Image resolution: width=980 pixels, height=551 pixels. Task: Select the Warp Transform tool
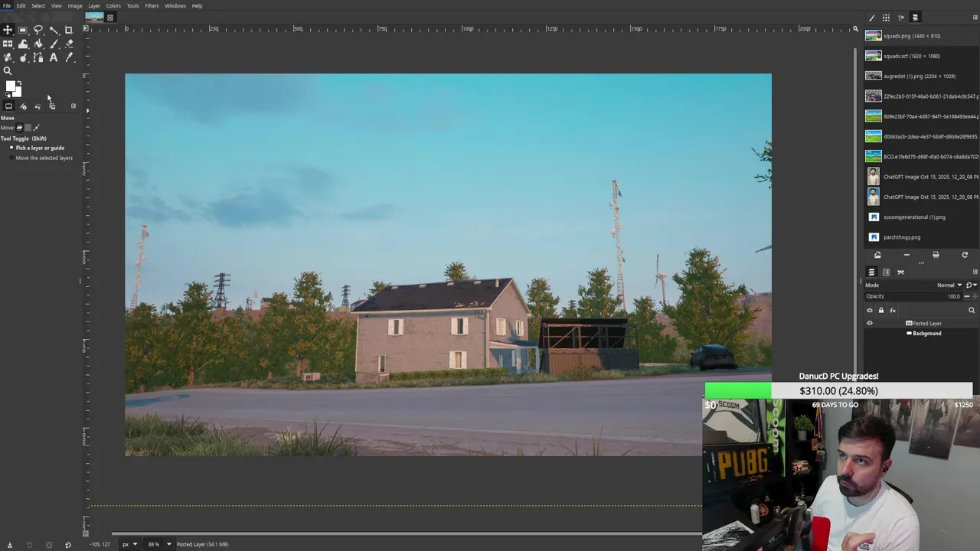(x=23, y=44)
